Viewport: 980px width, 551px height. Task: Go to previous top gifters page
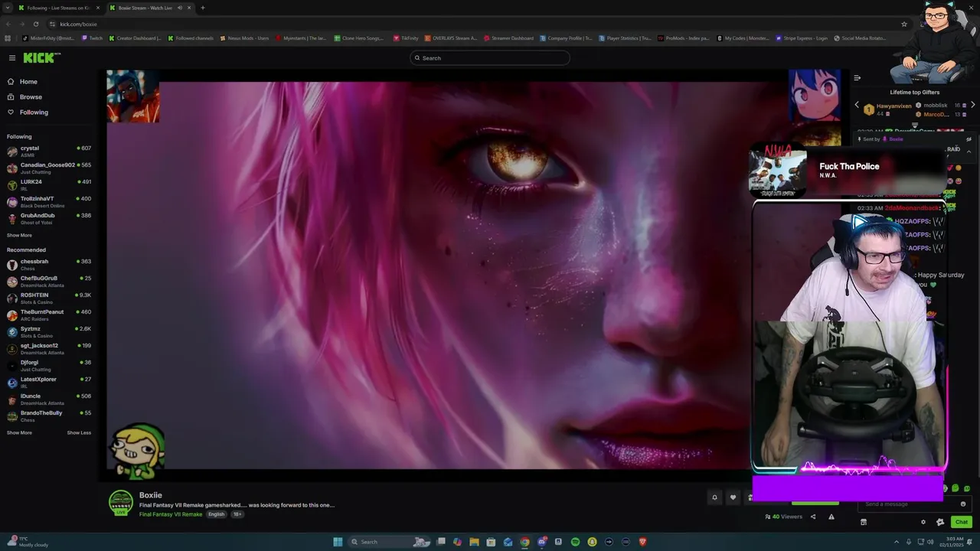pyautogui.click(x=857, y=105)
